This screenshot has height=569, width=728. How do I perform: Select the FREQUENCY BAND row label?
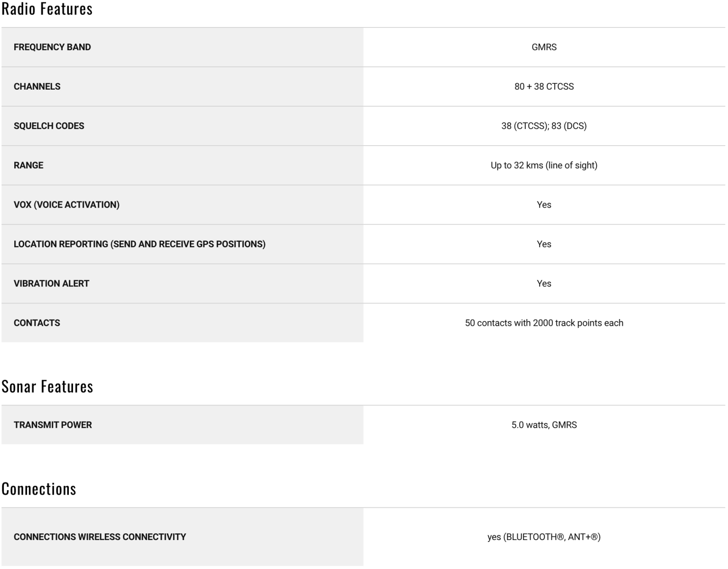coord(52,47)
